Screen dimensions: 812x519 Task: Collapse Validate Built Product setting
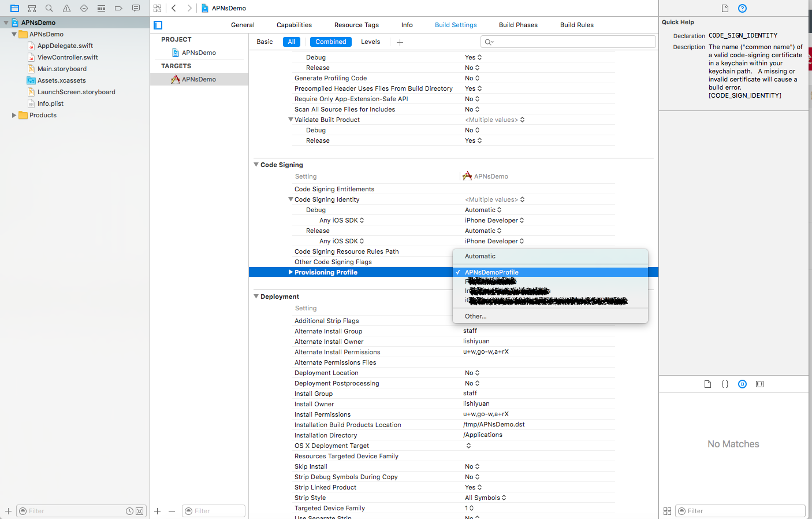pyautogui.click(x=290, y=120)
